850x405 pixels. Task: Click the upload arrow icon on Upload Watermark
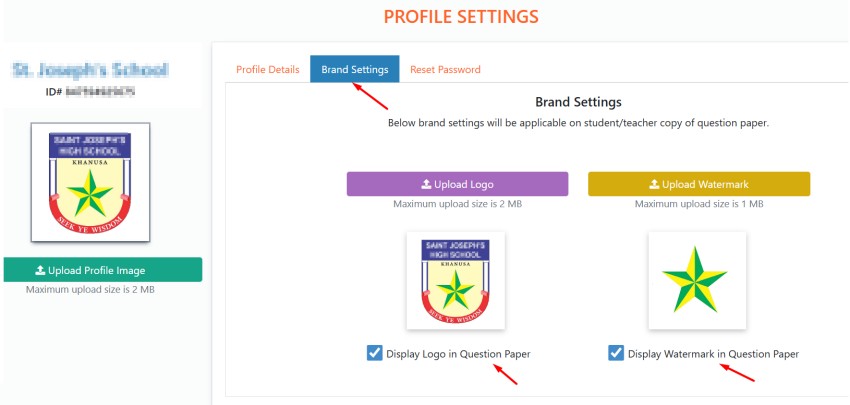click(654, 185)
